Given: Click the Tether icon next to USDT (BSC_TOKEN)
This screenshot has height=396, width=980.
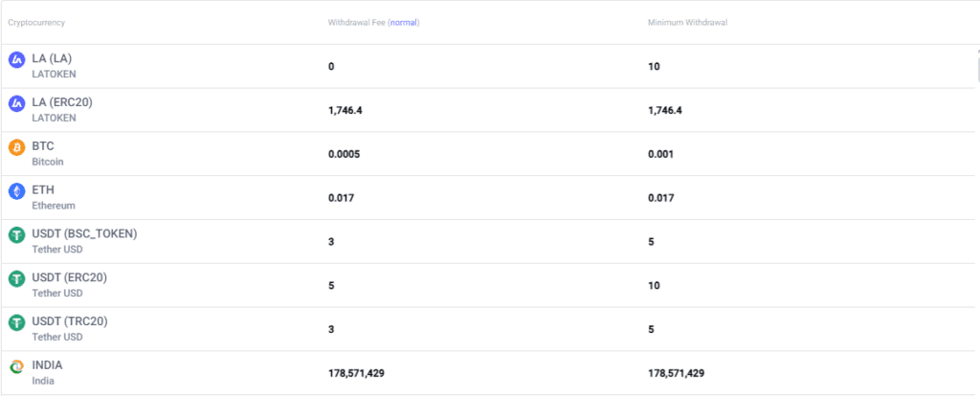Looking at the screenshot, I should 16,235.
